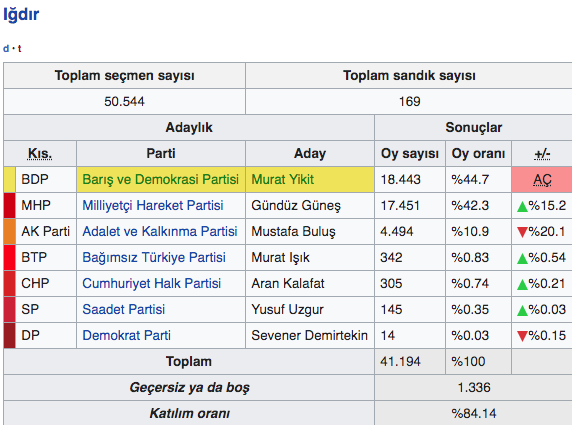
Task: Click the BDP yellow color swatch
Action: pos(9,179)
